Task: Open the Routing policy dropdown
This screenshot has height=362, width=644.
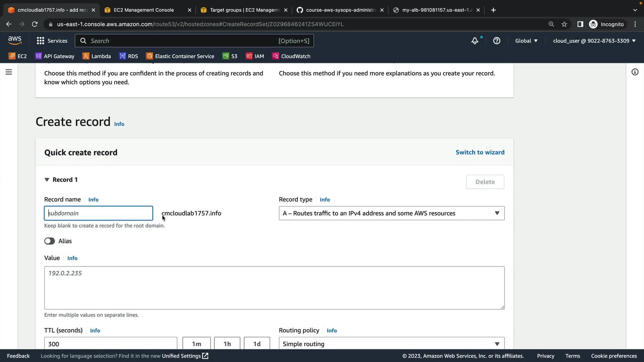Action: [x=391, y=344]
